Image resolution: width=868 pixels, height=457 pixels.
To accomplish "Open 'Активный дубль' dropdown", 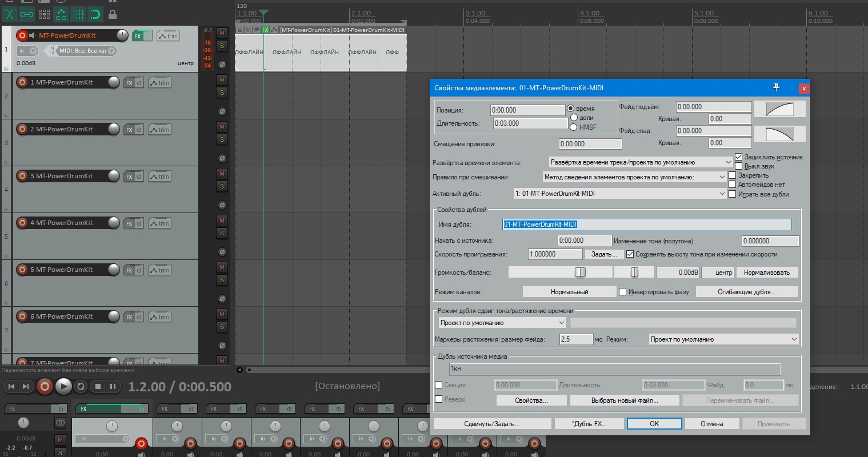I will pyautogui.click(x=619, y=194).
